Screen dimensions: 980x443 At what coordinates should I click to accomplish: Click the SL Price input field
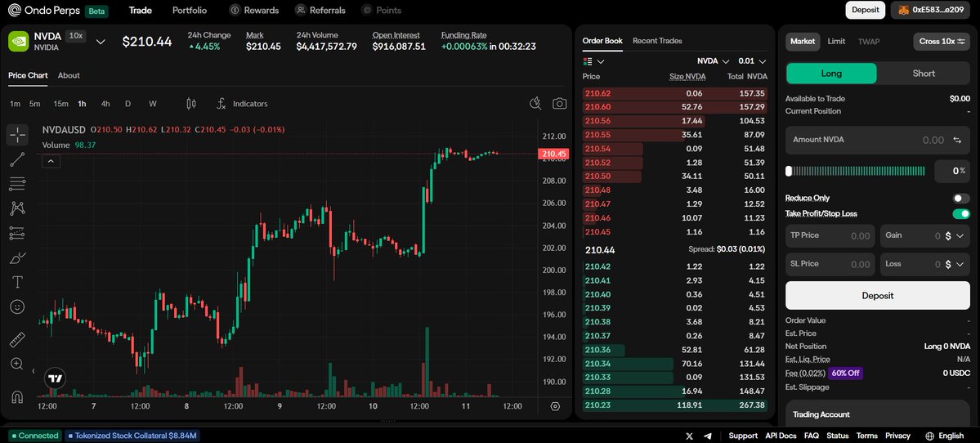(830, 264)
